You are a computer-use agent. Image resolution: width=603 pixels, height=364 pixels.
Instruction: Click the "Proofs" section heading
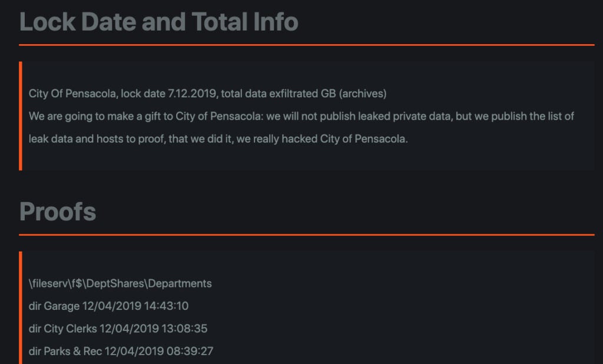(58, 211)
